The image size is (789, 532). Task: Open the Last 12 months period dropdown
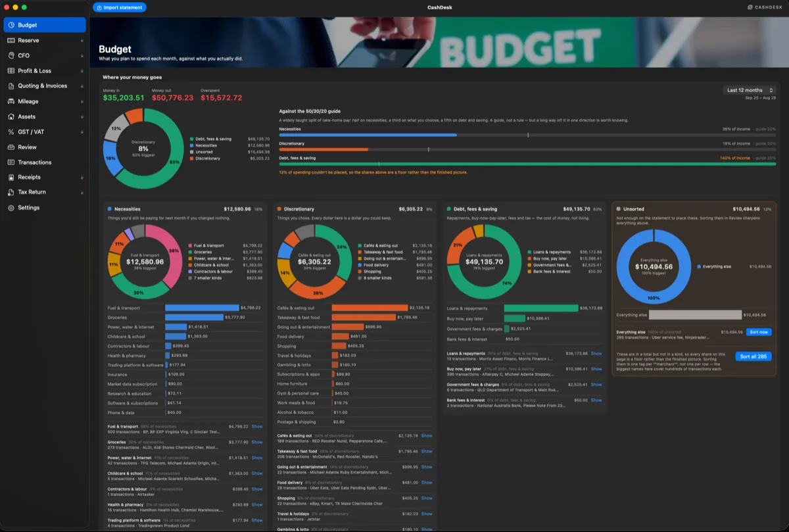click(x=749, y=90)
